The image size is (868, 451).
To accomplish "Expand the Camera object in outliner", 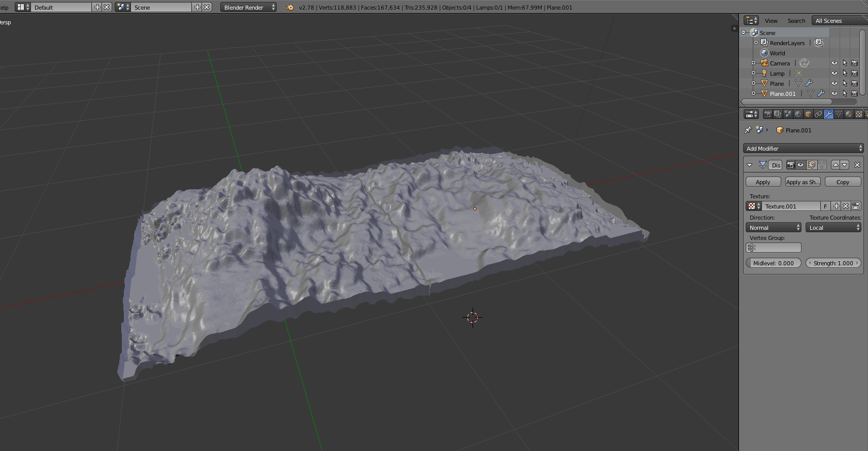I will (754, 63).
